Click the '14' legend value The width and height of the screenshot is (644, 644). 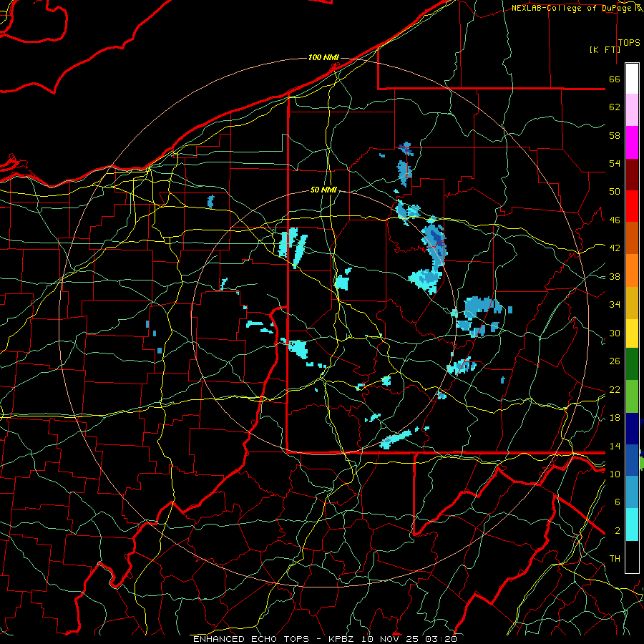[x=615, y=446]
